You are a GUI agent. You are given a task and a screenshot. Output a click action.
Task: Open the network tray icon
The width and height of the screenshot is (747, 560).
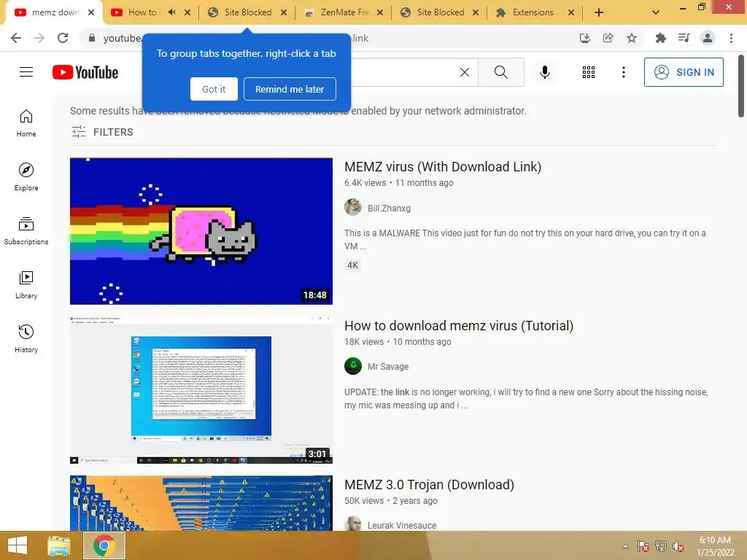[661, 546]
